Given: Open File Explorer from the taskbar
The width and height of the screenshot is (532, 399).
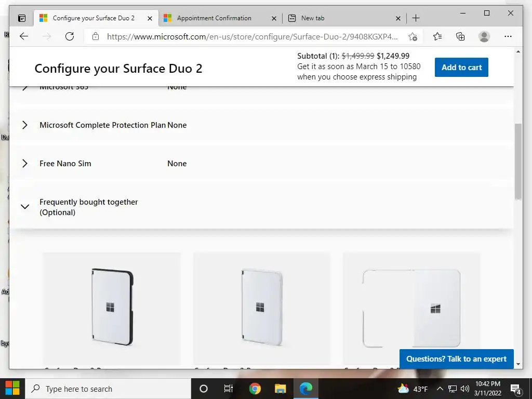Looking at the screenshot, I should [280, 389].
